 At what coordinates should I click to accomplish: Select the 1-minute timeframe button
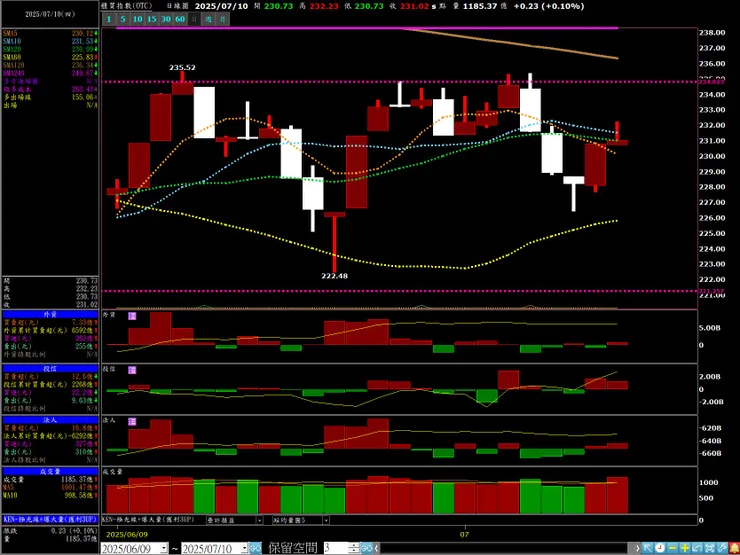(x=109, y=19)
